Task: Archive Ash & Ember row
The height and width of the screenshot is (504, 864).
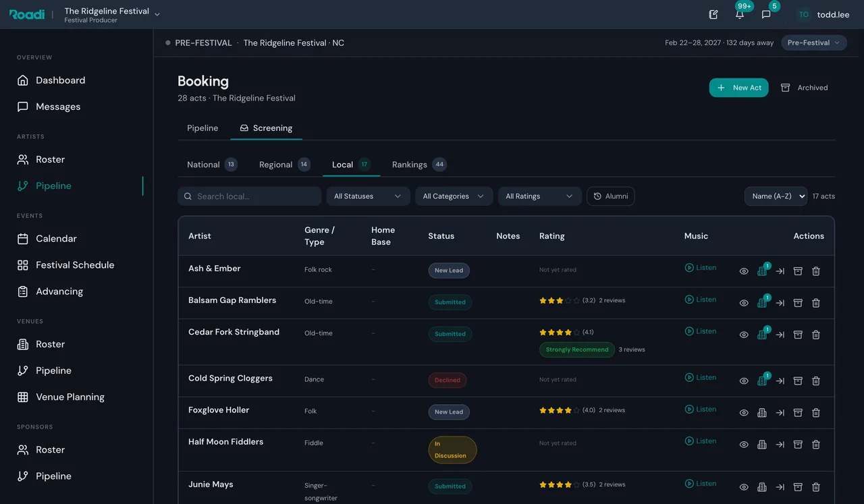Action: [798, 271]
